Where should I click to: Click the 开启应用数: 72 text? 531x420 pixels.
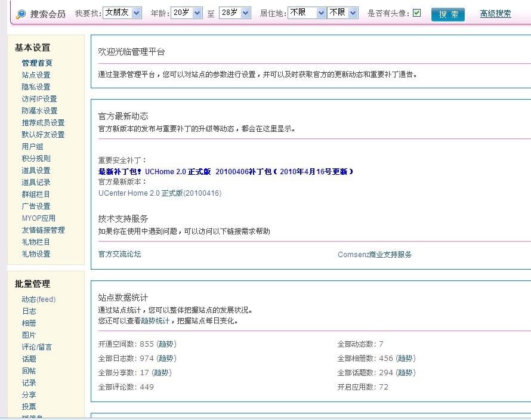coord(363,387)
